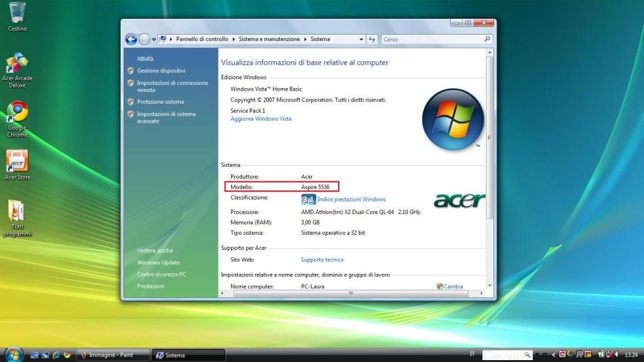Image resolution: width=644 pixels, height=362 pixels.
Task: Click Show Desktop in Quick Launch
Action: [x=35, y=355]
